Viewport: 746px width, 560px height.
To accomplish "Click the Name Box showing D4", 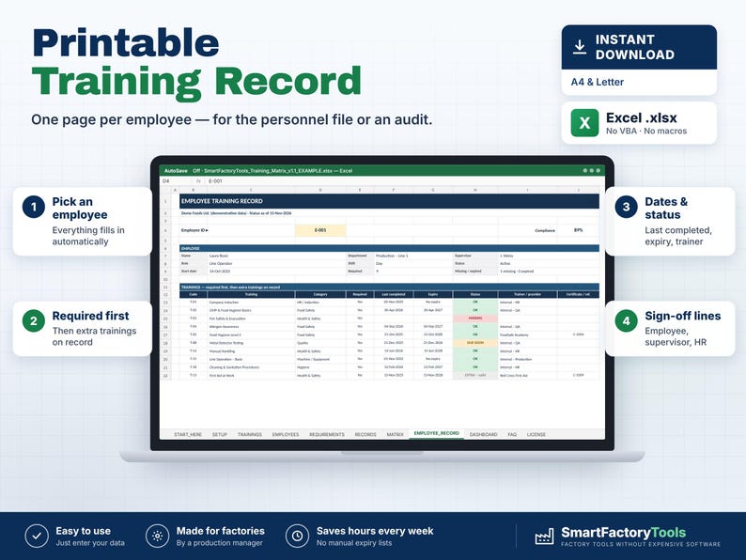I will (x=175, y=181).
